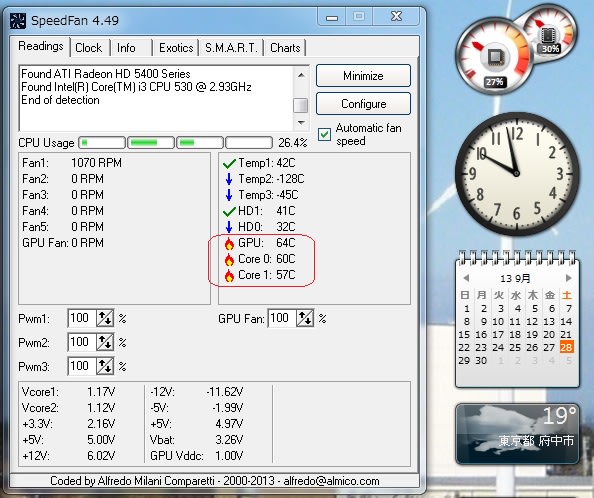Click the first CPU usage bar

(102, 143)
